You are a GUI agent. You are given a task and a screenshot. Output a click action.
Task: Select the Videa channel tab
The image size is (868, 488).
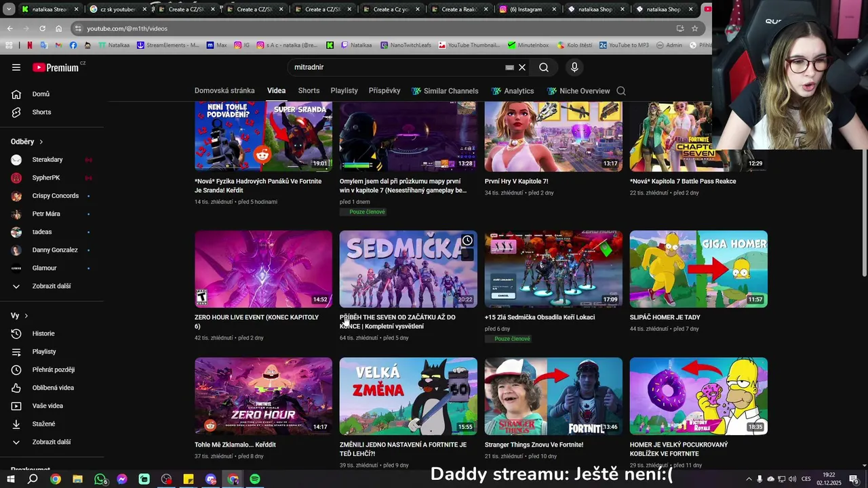click(276, 91)
